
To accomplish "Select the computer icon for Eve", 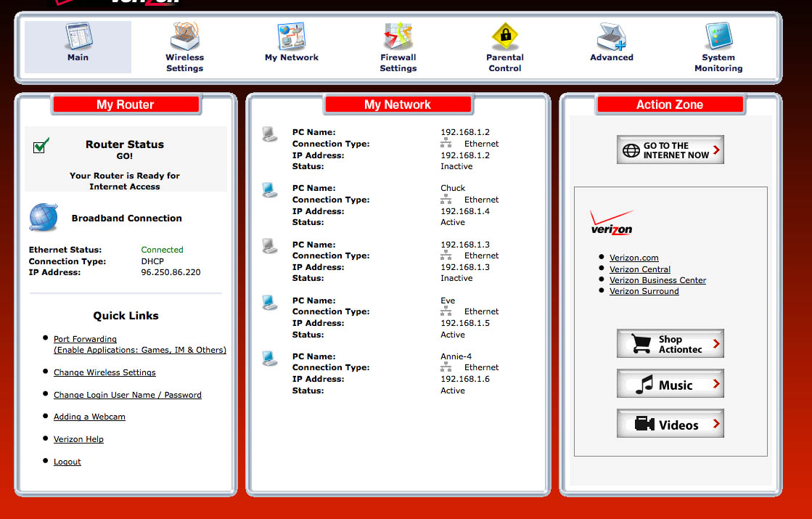I will (269, 301).
